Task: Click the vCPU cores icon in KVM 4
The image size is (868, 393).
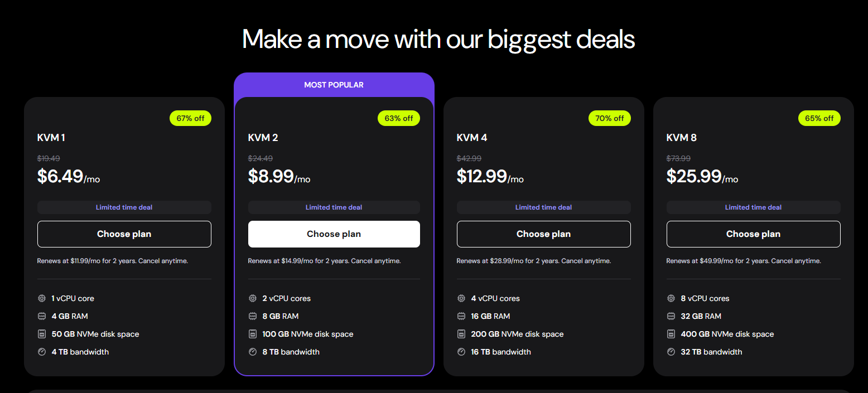Action: [461, 298]
